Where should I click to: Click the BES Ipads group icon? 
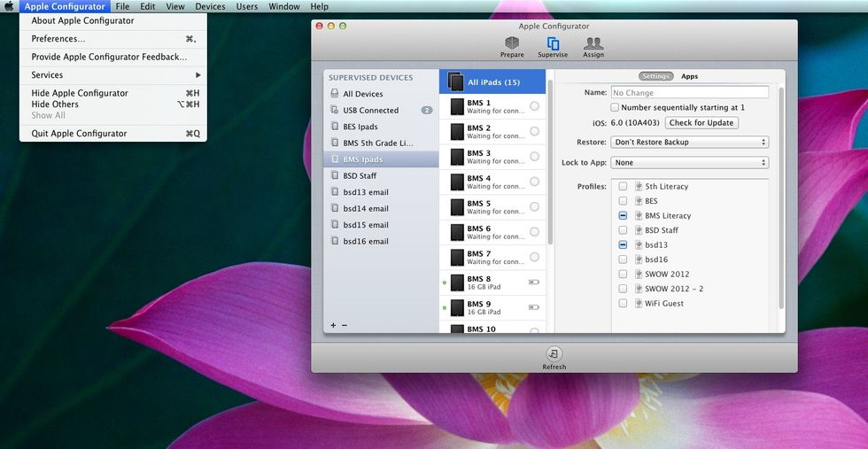(x=335, y=127)
